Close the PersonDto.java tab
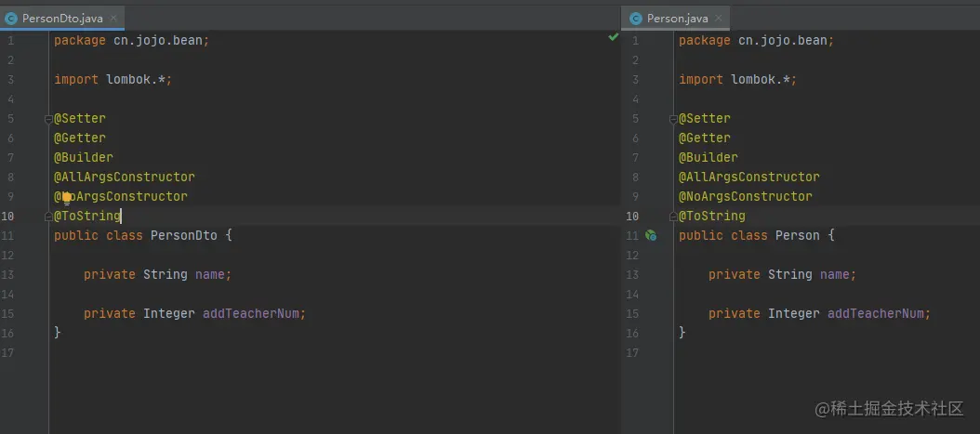 [113, 18]
